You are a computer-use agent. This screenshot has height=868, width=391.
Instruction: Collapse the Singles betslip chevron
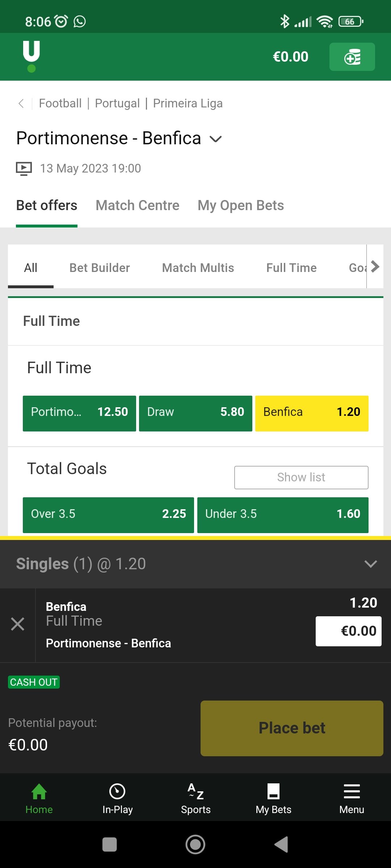371,564
